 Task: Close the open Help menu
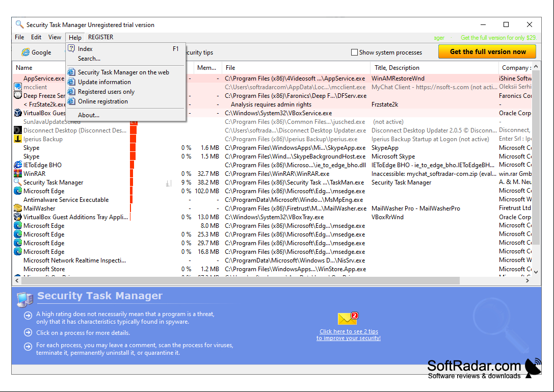[75, 38]
